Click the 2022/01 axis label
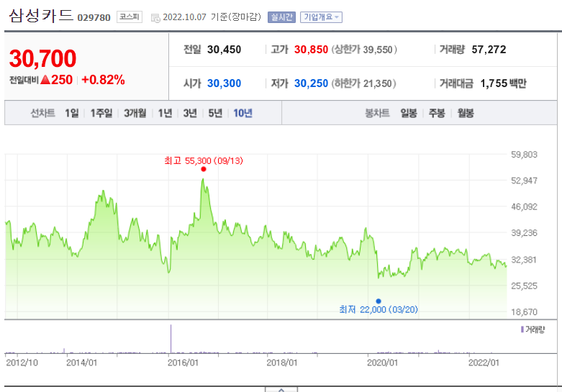The height and width of the screenshot is (392, 562). tap(484, 363)
